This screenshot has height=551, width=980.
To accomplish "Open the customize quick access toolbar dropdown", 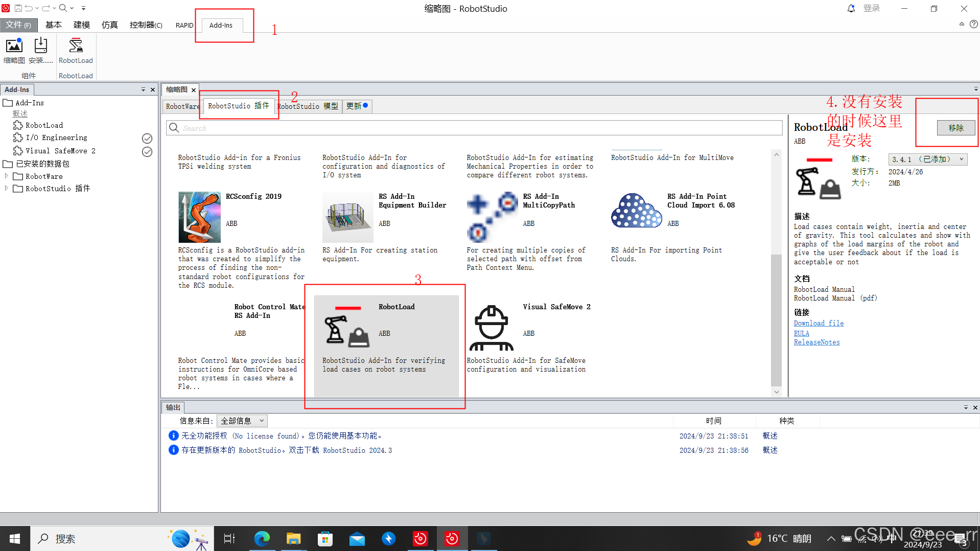I will pos(83,8).
